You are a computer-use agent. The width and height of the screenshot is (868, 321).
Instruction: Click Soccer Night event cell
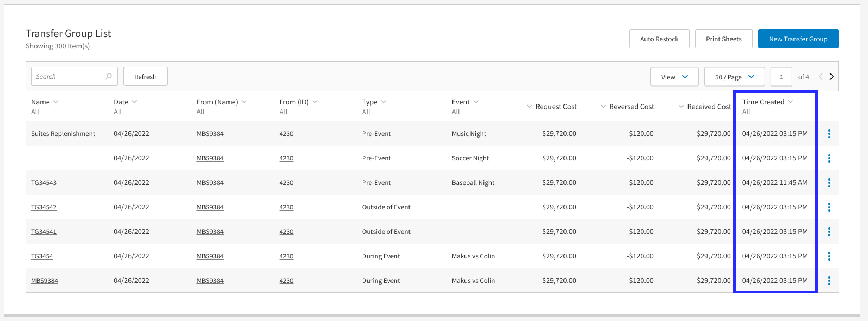click(470, 158)
